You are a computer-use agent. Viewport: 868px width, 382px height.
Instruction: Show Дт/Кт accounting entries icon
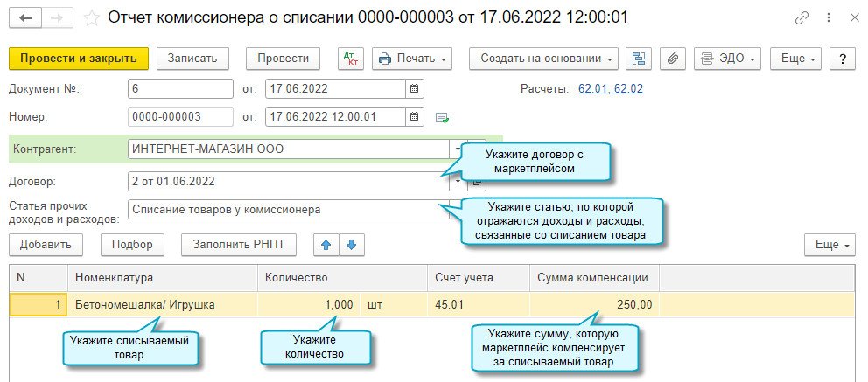pyautogui.click(x=350, y=59)
